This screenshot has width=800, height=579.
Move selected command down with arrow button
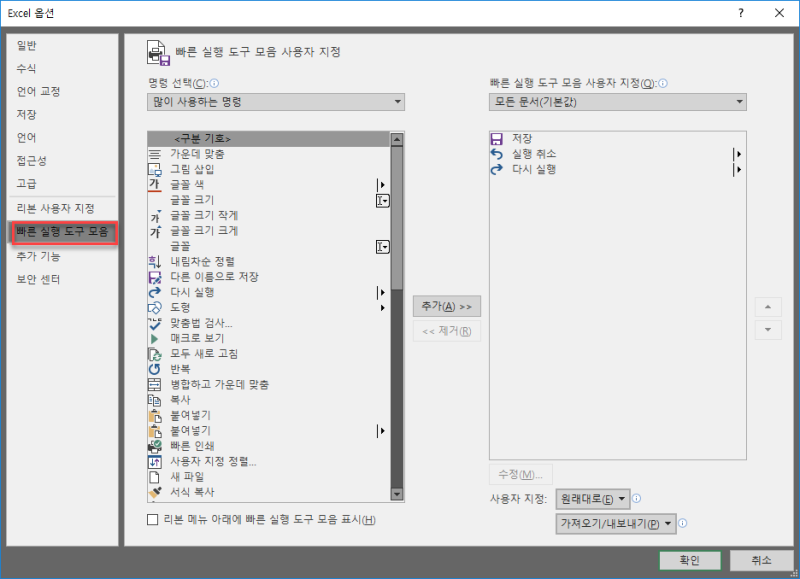[768, 330]
